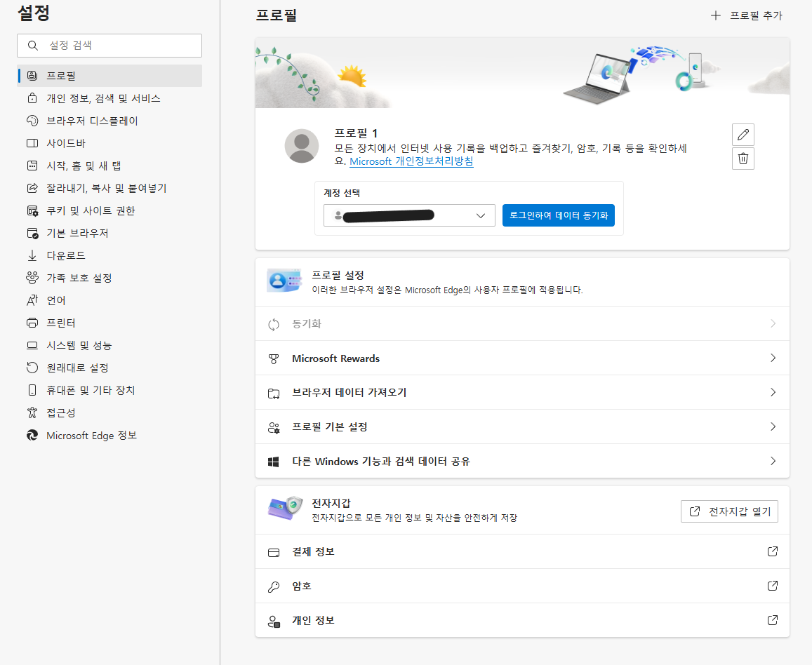
Task: Open 시작, 홈 및 새 탭 settings
Action: tap(109, 166)
